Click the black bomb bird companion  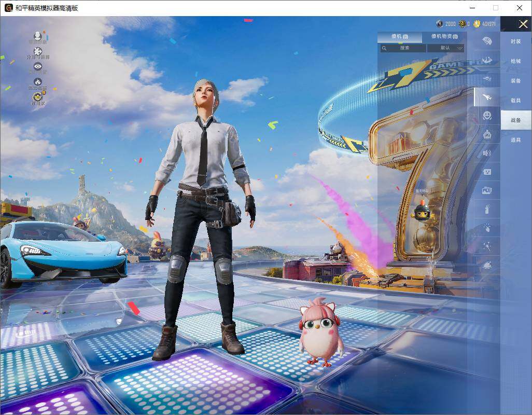pos(423,211)
